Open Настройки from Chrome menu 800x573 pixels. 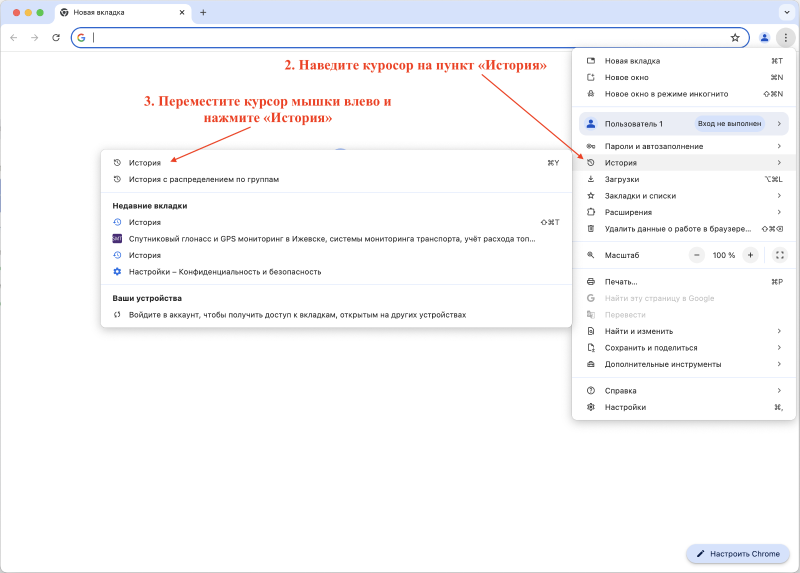coord(684,407)
